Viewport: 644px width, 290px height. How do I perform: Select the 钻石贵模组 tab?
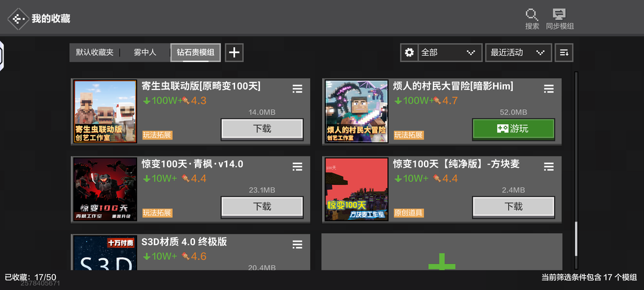(196, 53)
